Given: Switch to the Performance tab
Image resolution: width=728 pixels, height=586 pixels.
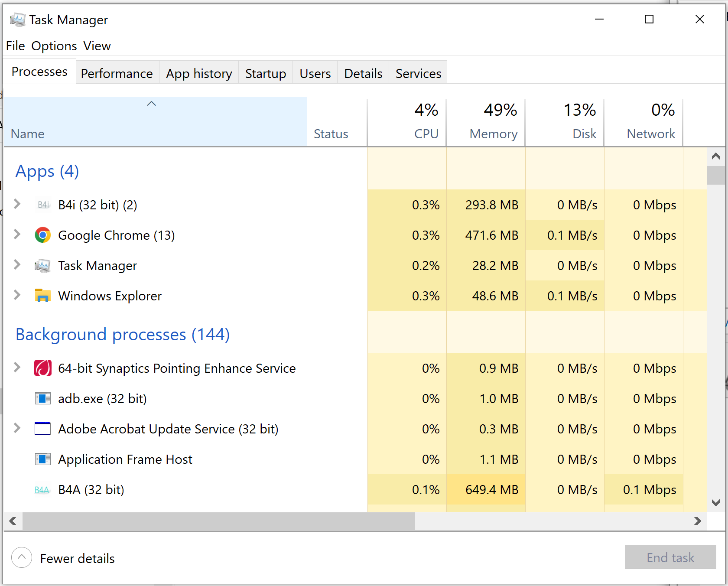Looking at the screenshot, I should tap(117, 73).
